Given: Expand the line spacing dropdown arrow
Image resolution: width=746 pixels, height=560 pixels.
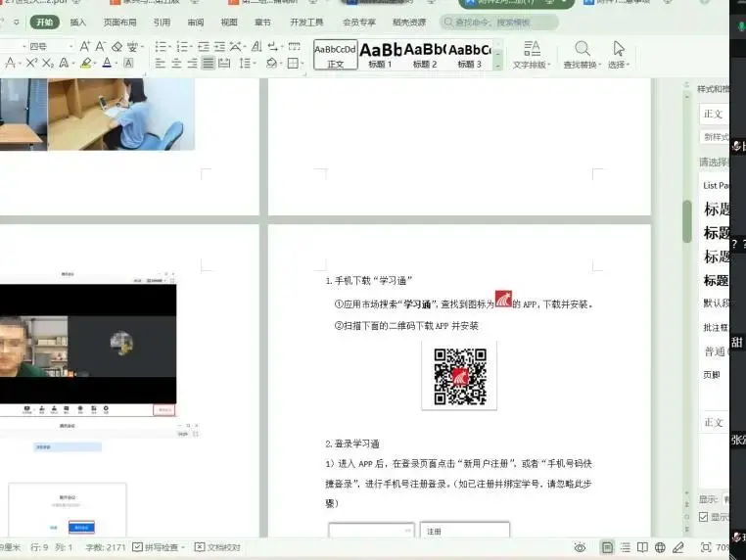Looking at the screenshot, I should tap(255, 64).
